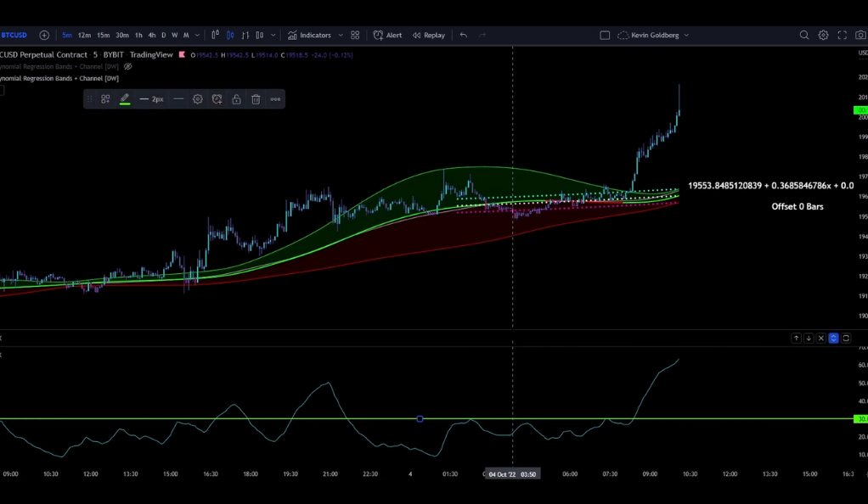Toggle the lock on selected drawing
Image resolution: width=868 pixels, height=504 pixels.
pos(236,99)
